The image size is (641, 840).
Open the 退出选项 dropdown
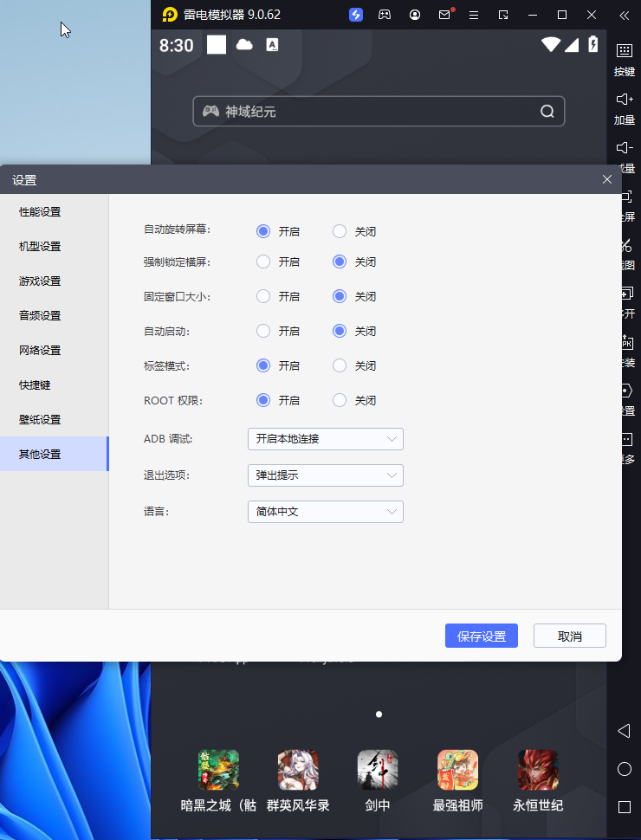click(x=326, y=475)
